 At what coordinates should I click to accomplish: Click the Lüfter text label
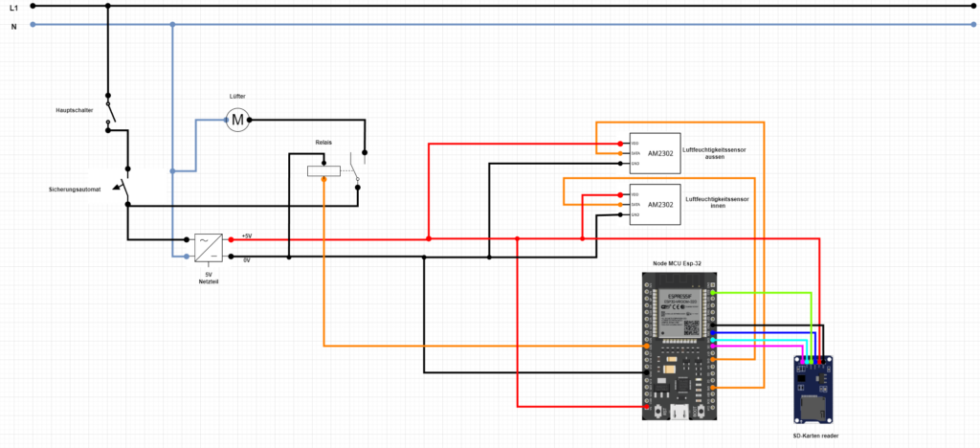point(237,97)
